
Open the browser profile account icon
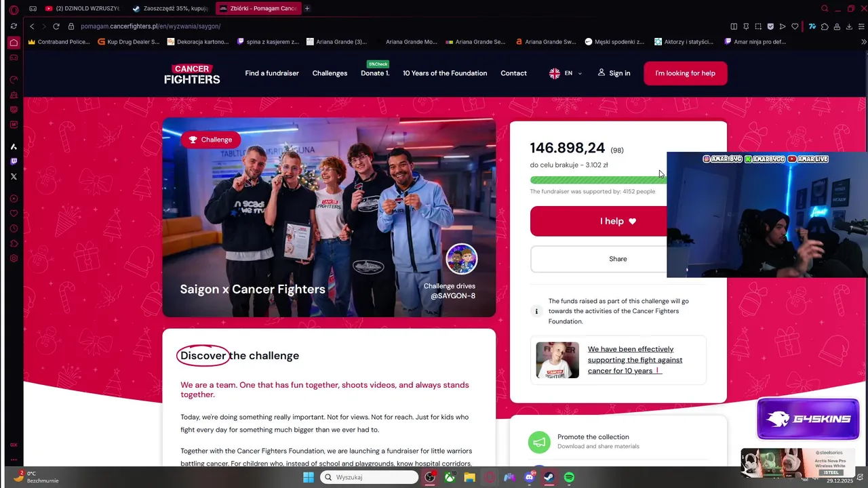coord(837,26)
